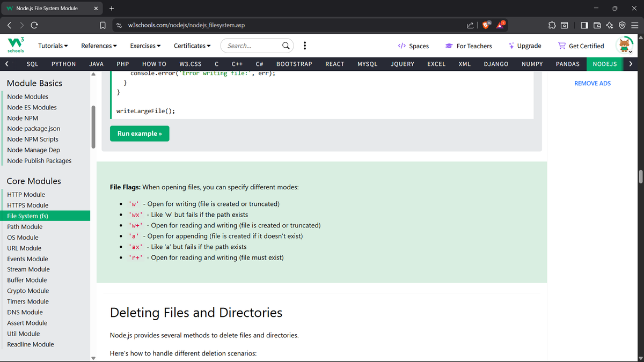Viewport: 644px width, 362px height.
Task: Select the BOOTSTRAP topic tab
Action: pyautogui.click(x=294, y=64)
